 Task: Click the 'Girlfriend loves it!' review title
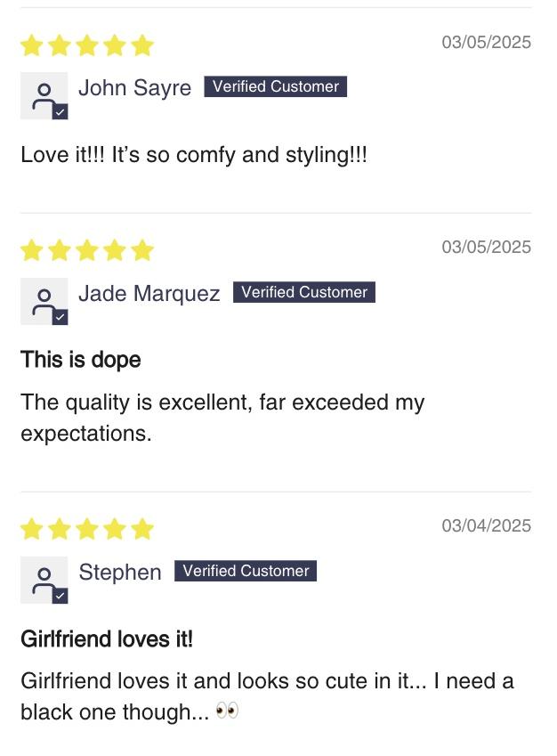pyautogui.click(x=107, y=638)
